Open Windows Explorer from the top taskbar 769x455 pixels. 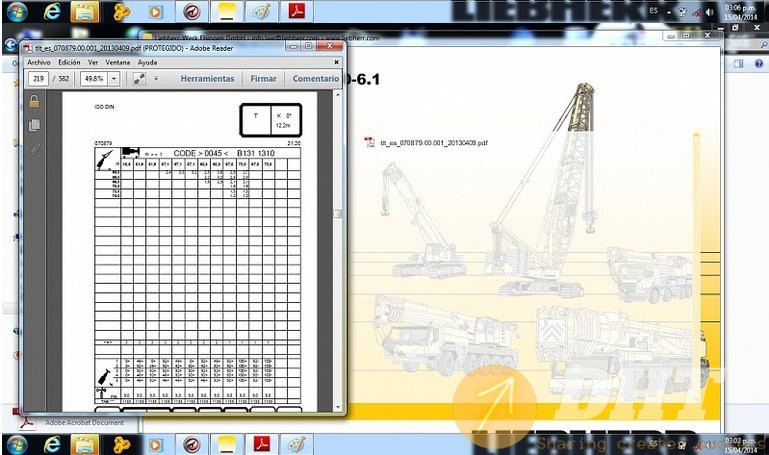tap(85, 11)
